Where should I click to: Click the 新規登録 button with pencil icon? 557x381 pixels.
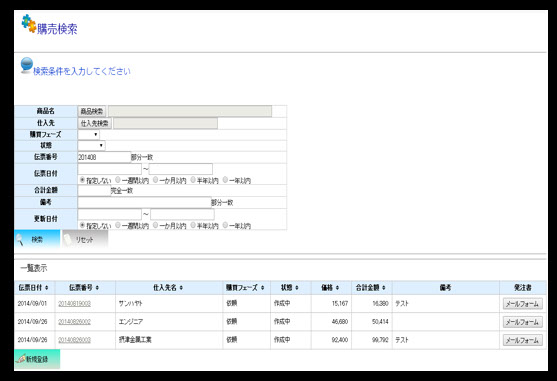pos(37,359)
